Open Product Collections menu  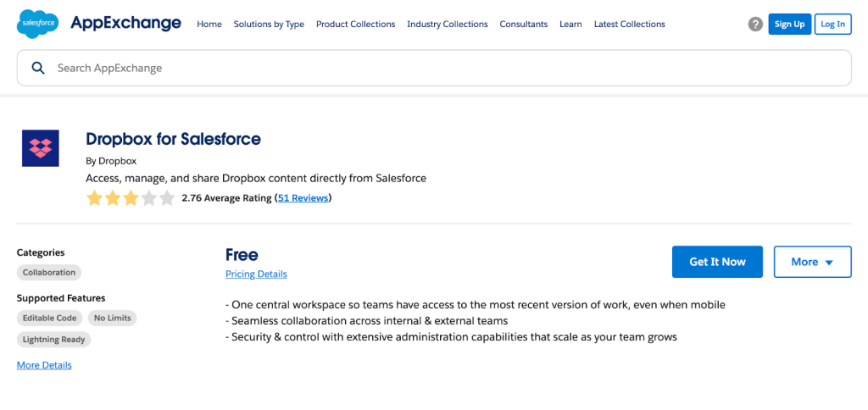355,25
